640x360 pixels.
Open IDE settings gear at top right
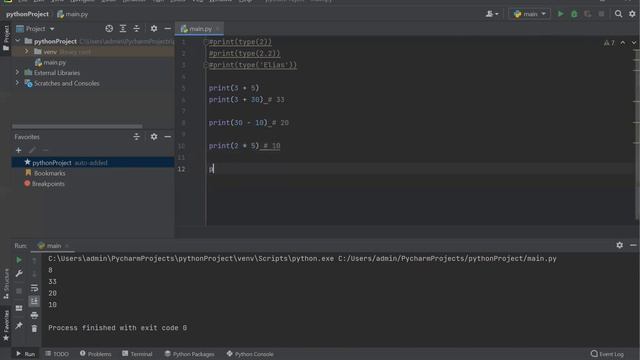click(x=632, y=14)
